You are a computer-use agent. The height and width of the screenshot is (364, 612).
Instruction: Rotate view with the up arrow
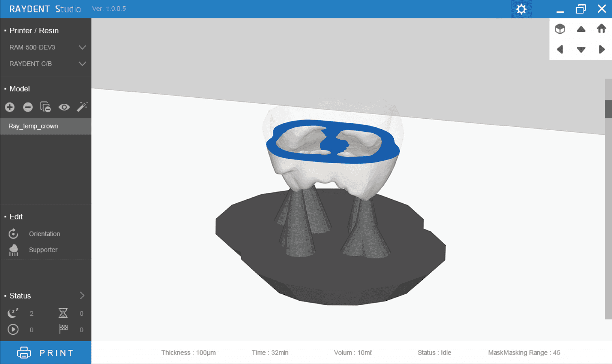point(581,29)
